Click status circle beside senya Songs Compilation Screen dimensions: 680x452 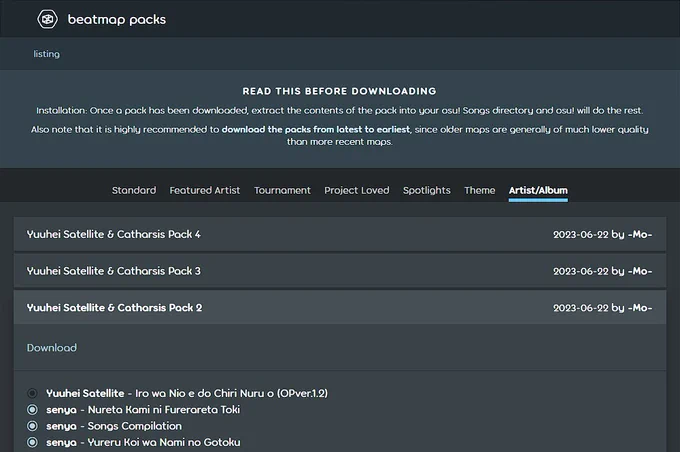click(32, 426)
